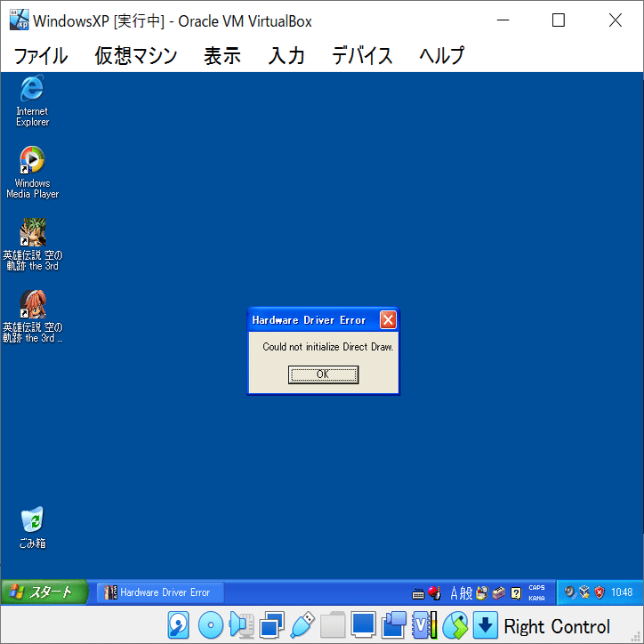Click the A input mode indicator
Screen dimensions: 644x644
click(x=454, y=593)
